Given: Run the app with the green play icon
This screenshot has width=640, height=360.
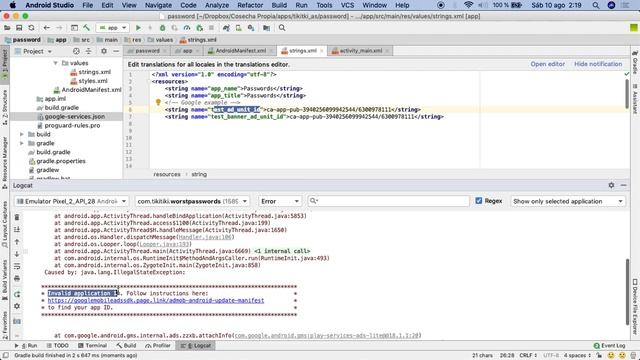Looking at the screenshot, I should click(x=138, y=28).
